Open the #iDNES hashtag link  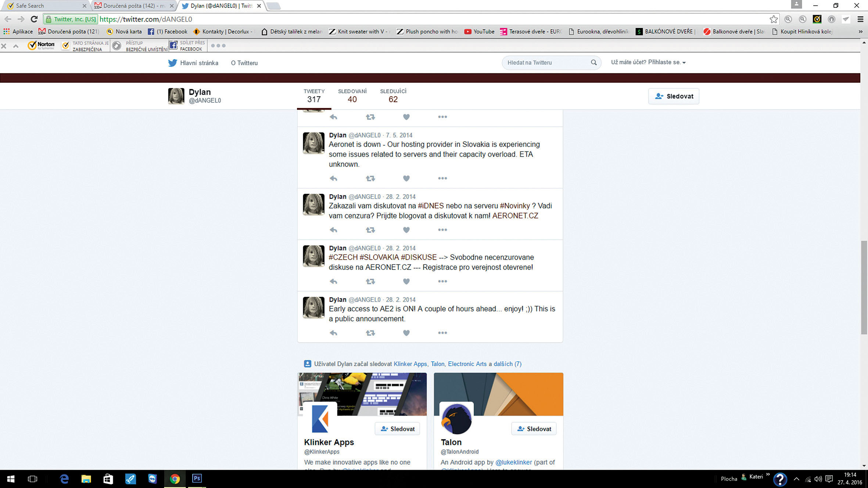point(431,206)
